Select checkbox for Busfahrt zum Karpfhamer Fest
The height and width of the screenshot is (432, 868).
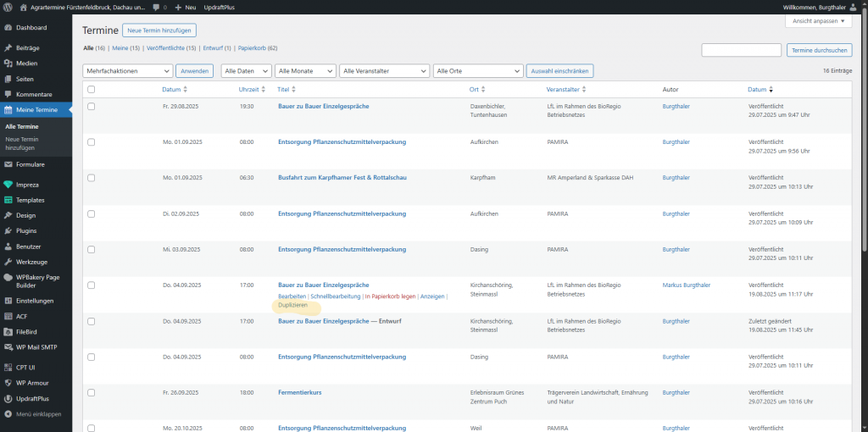91,178
